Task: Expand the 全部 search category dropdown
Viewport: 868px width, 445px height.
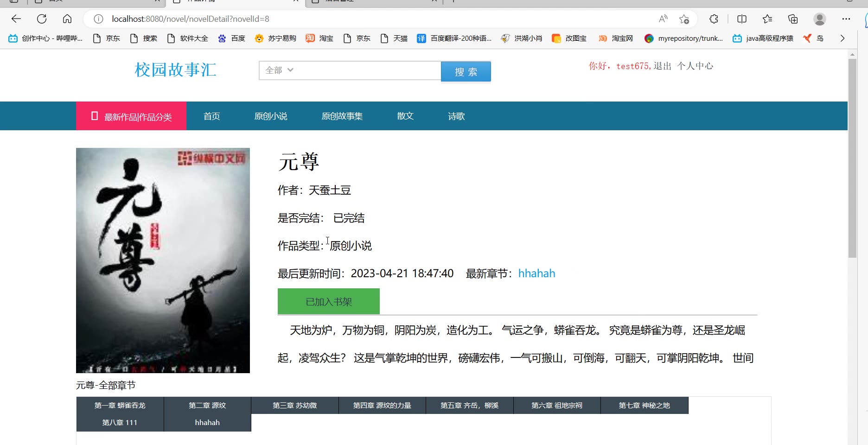Action: click(279, 70)
